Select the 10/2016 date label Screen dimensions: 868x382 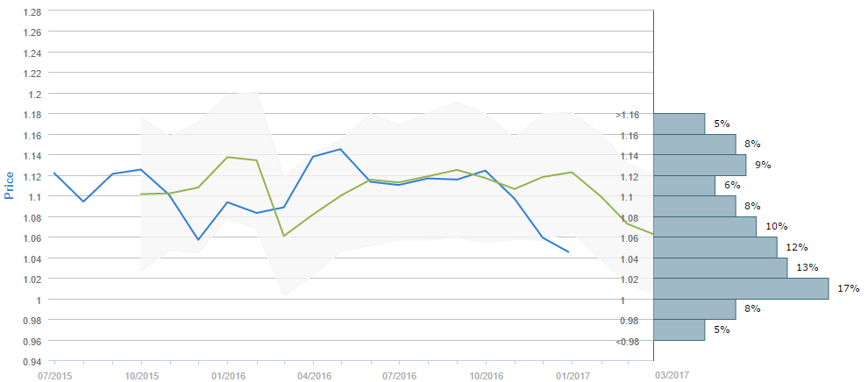tap(486, 375)
